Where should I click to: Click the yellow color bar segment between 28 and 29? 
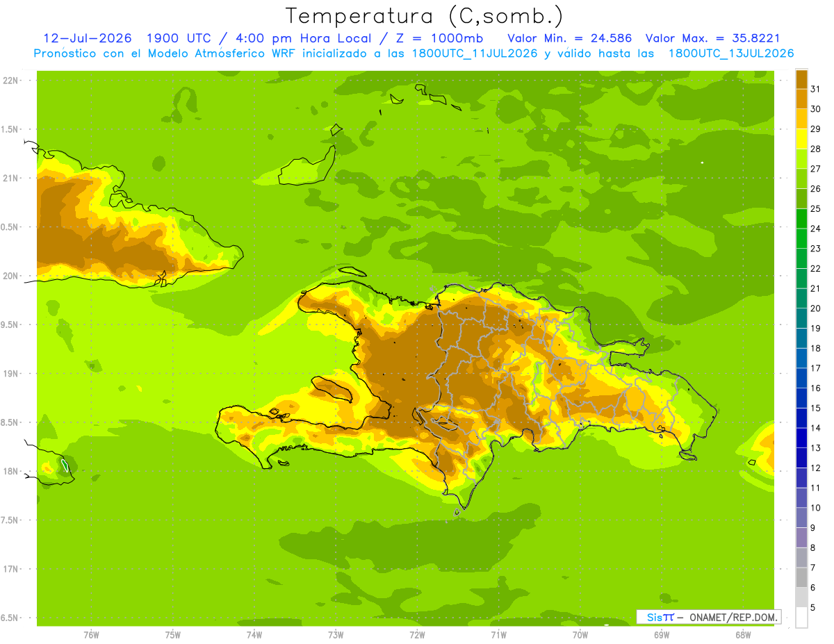point(801,139)
